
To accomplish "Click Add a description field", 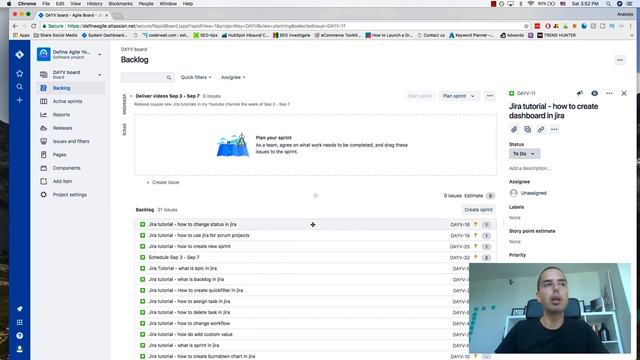I will coord(529,168).
